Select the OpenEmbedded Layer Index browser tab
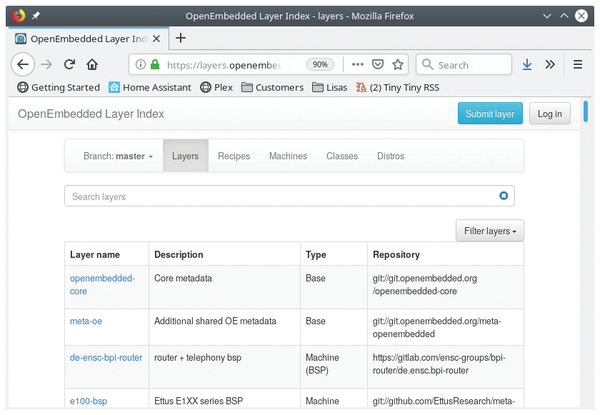Screen dimensions: 600x415 tap(88, 39)
